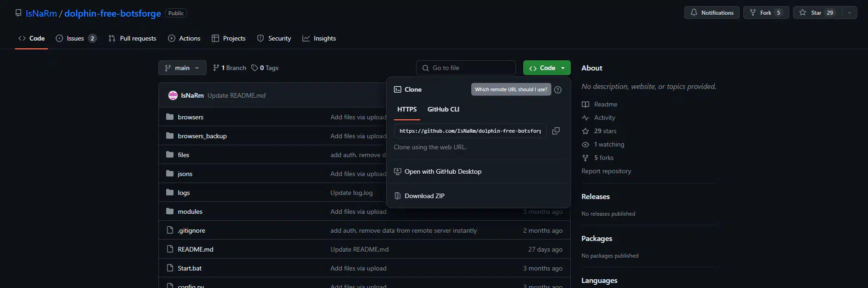
Task: Click the browsers folder icon
Action: 170,117
